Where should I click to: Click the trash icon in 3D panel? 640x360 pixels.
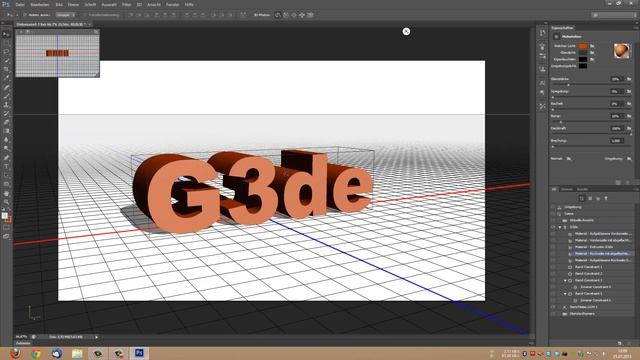pos(629,343)
